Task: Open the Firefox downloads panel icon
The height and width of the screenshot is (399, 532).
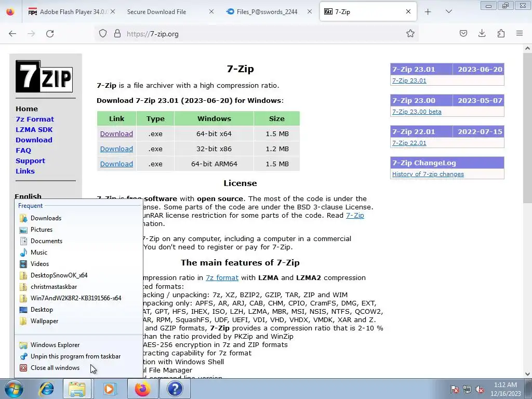Action: click(482, 34)
